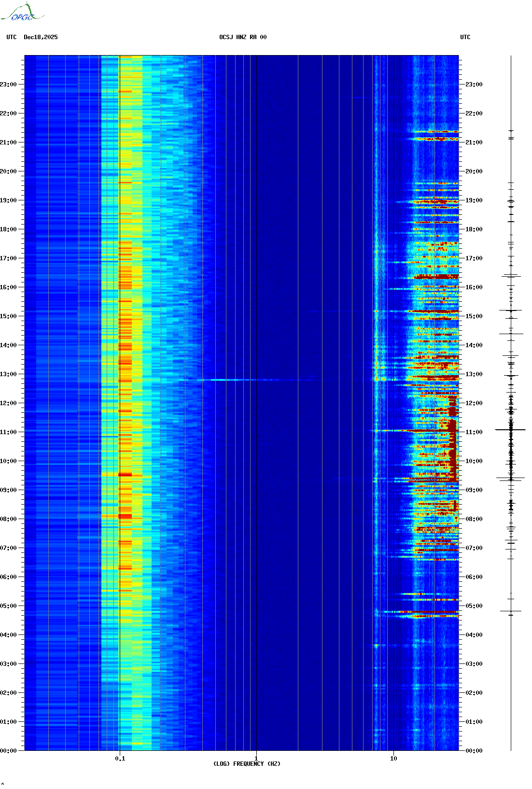This screenshot has height=789, width=532.
Task: Click the 21:00 time label on right axis
Action: click(474, 142)
